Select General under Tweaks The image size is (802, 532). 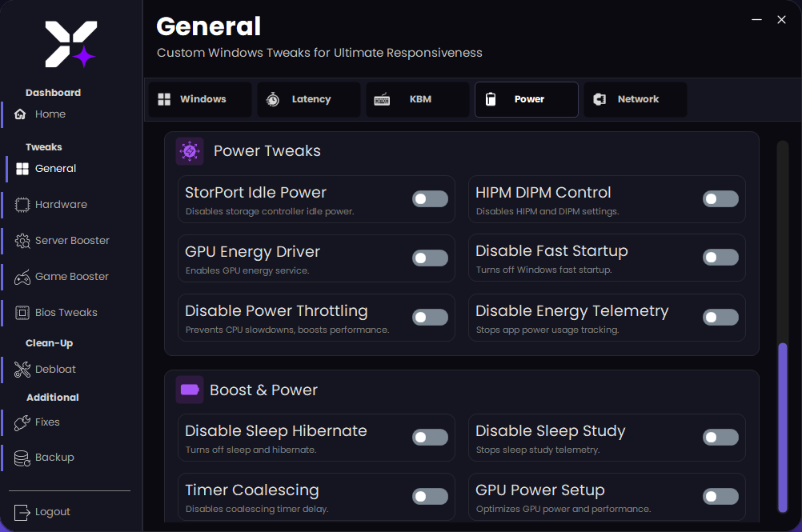pyautogui.click(x=21, y=169)
